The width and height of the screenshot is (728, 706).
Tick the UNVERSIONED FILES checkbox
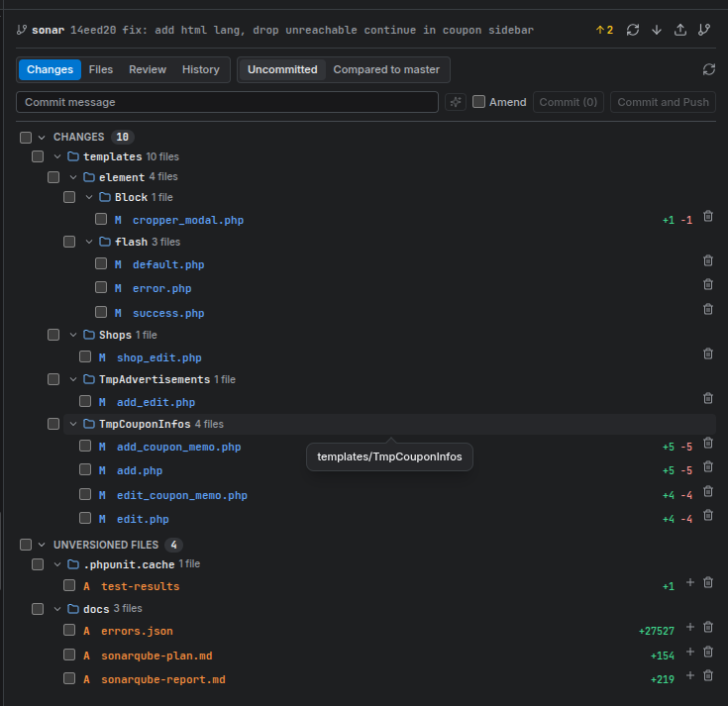click(26, 545)
